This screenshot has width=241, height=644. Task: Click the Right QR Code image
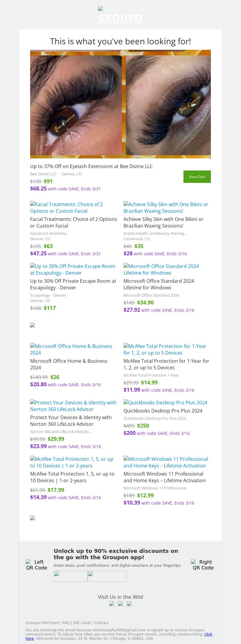tap(203, 565)
